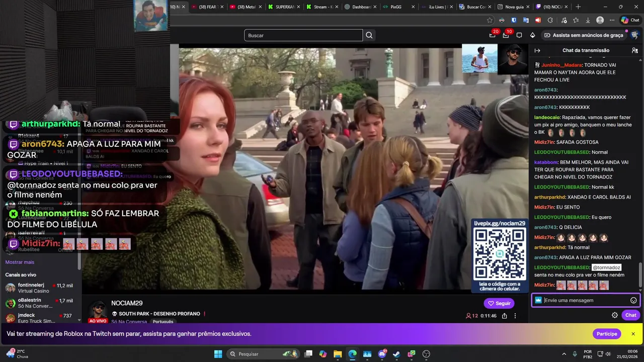
Task: Switch to Buscar Com tab
Action: point(475,7)
